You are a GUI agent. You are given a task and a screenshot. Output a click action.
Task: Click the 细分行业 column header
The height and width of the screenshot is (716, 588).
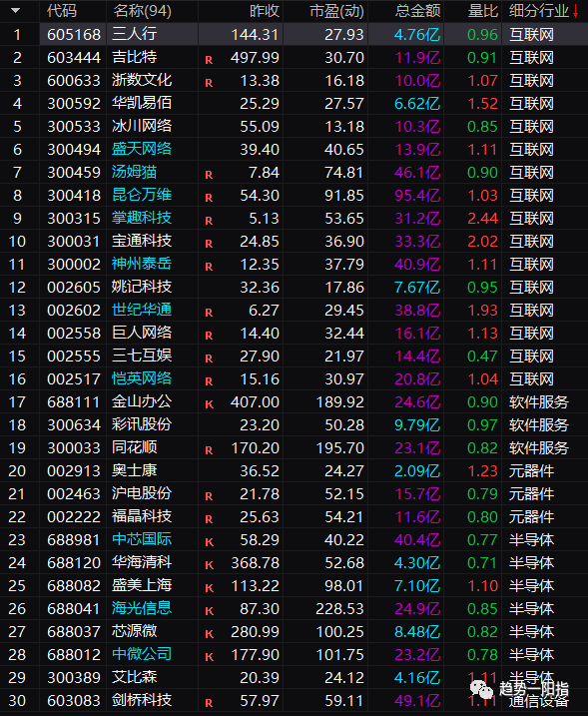pos(539,11)
